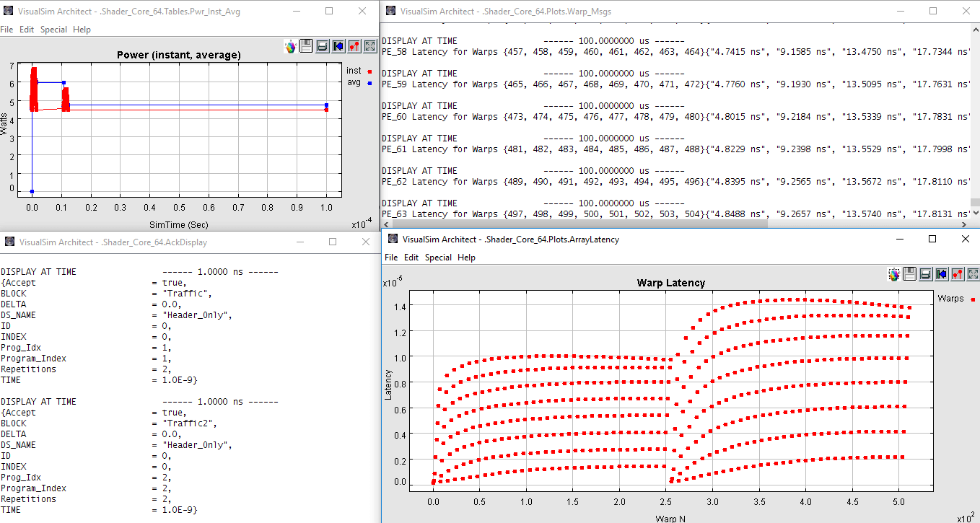Reset axes in Warp Latency plot
This screenshot has width=980, height=523.
[x=942, y=274]
